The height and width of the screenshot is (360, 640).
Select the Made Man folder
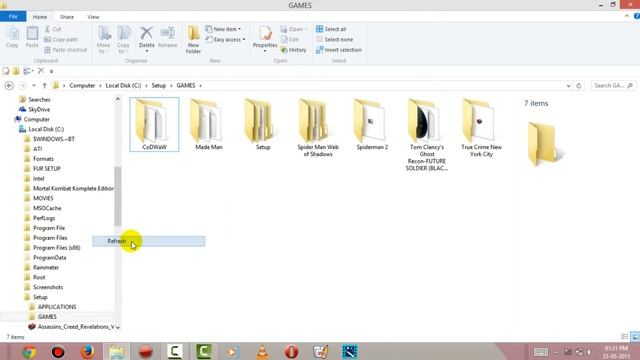(209, 124)
